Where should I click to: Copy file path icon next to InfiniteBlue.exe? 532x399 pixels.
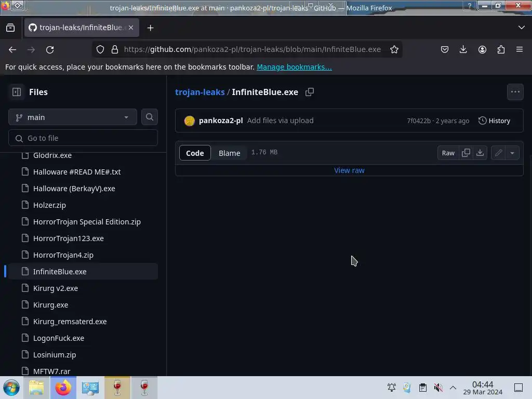310,92
